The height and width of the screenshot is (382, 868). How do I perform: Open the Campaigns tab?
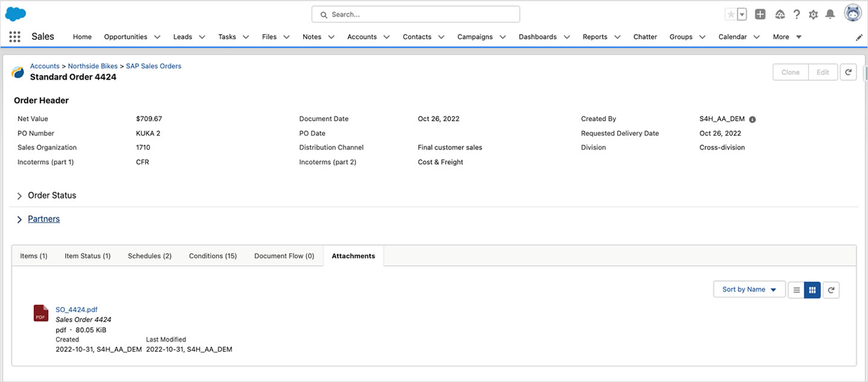tap(475, 37)
